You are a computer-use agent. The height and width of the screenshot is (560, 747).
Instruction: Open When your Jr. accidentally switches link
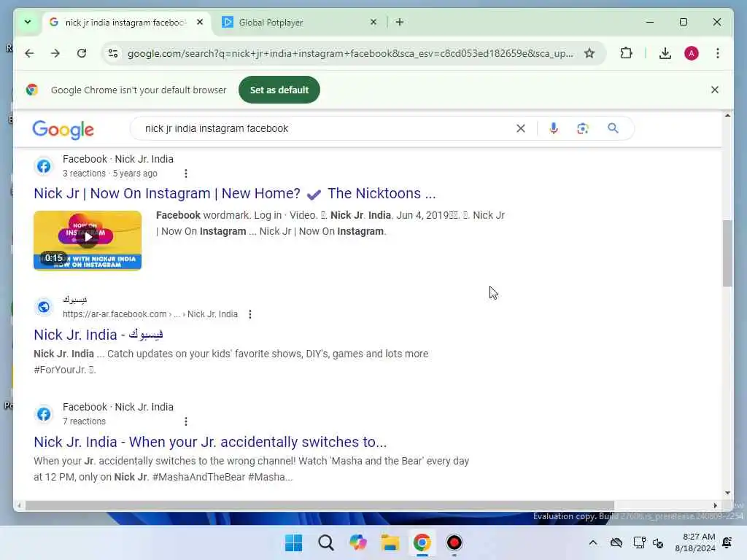click(210, 442)
